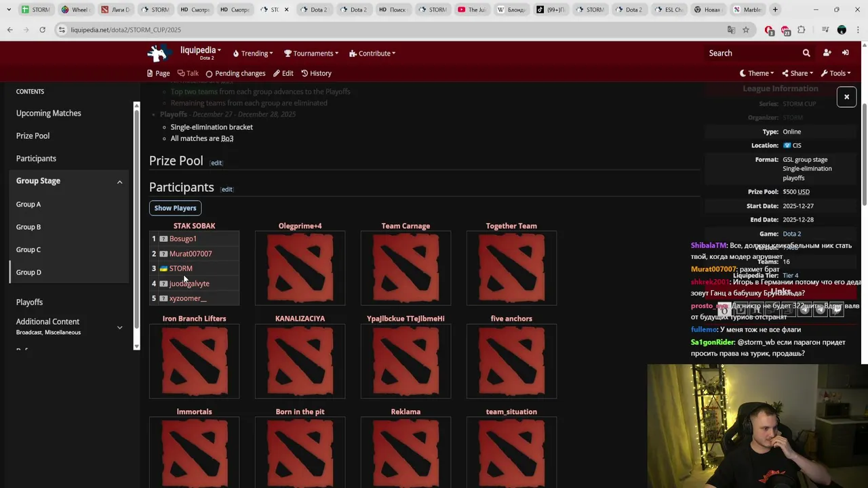
Task: Click the Liquipedia horse logo
Action: click(x=158, y=53)
